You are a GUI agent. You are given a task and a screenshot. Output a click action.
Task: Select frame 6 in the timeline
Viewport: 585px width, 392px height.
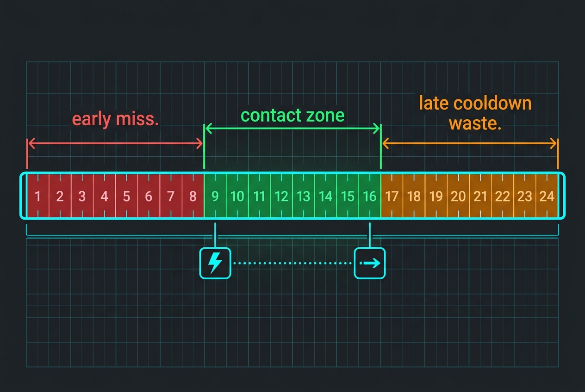tap(149, 196)
